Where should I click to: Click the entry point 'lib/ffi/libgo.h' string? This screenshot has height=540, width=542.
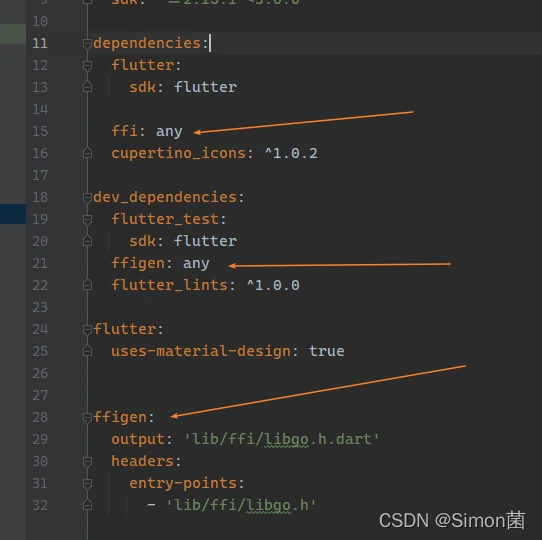click(241, 505)
